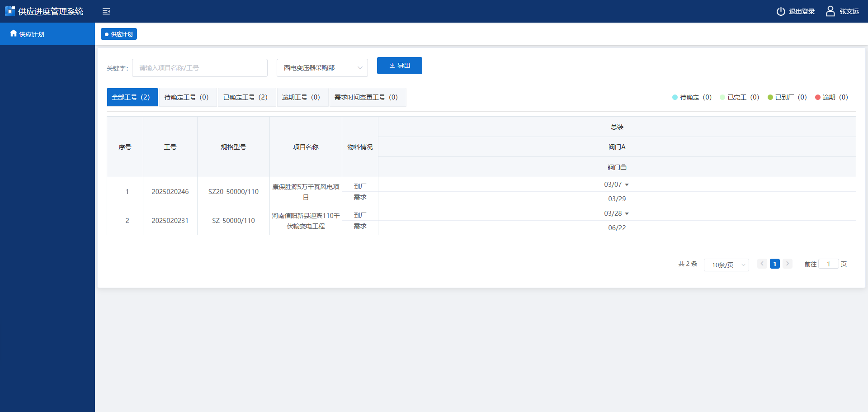Select page number 1

coord(775,264)
